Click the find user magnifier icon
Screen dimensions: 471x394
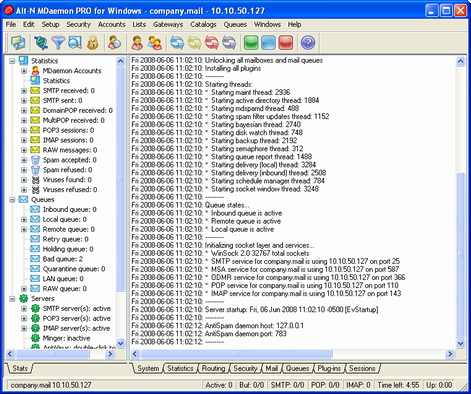pos(115,43)
